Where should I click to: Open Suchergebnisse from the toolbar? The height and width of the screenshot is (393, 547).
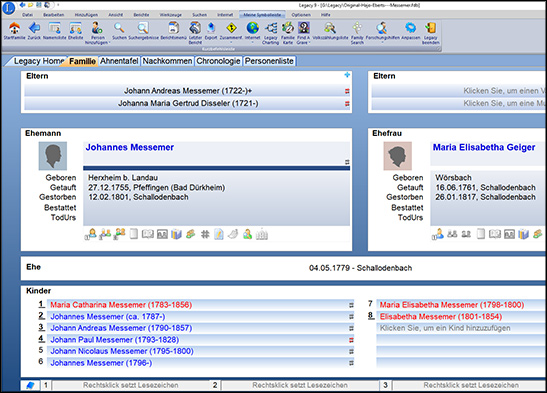[x=143, y=28]
